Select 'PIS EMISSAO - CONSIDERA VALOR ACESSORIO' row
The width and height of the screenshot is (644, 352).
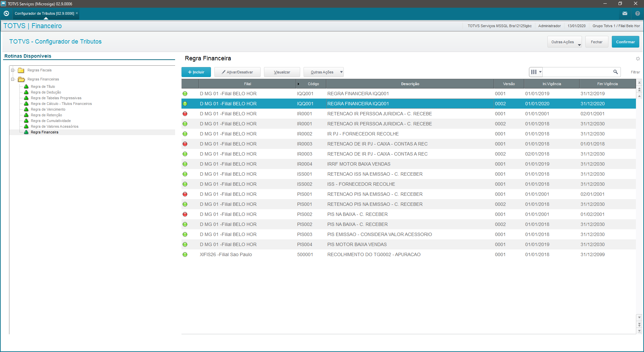coord(409,234)
